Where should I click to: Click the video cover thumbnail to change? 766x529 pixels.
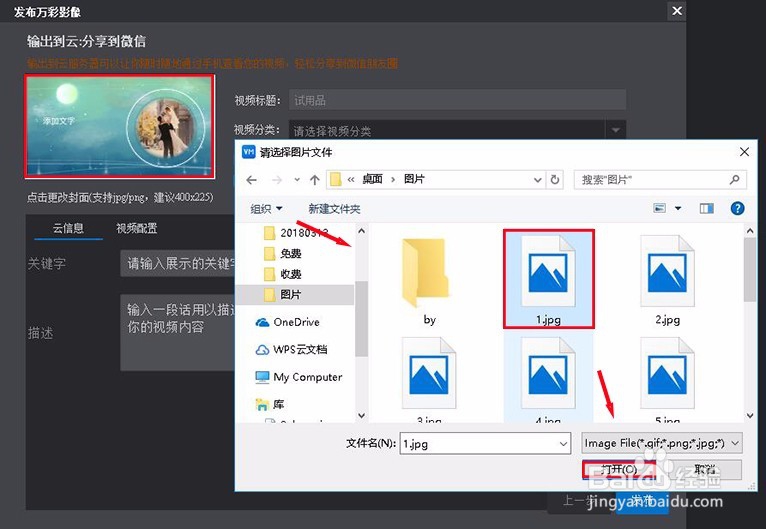120,126
